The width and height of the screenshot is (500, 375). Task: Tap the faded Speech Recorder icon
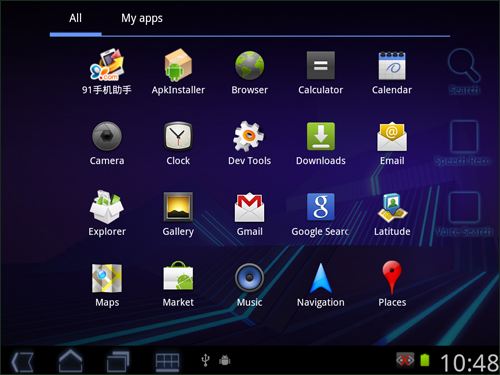464,136
